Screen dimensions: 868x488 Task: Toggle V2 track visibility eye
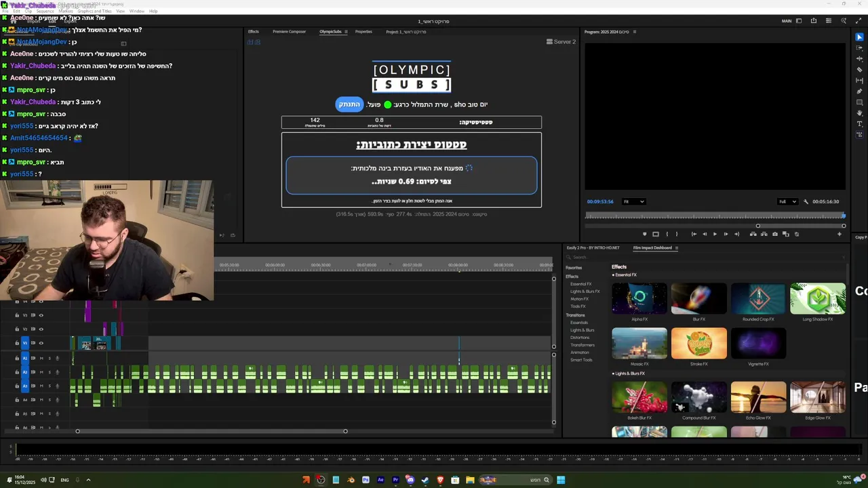point(41,329)
